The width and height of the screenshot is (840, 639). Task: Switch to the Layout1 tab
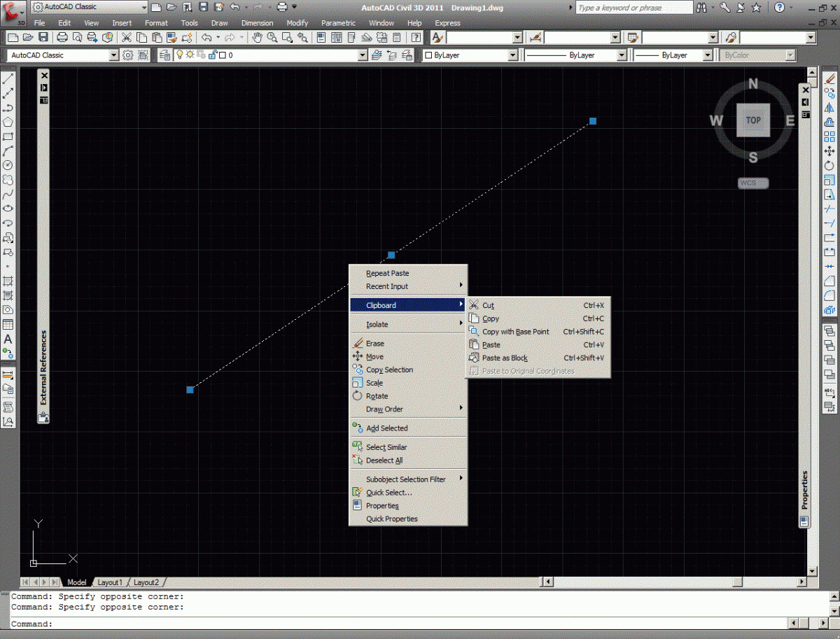(110, 582)
